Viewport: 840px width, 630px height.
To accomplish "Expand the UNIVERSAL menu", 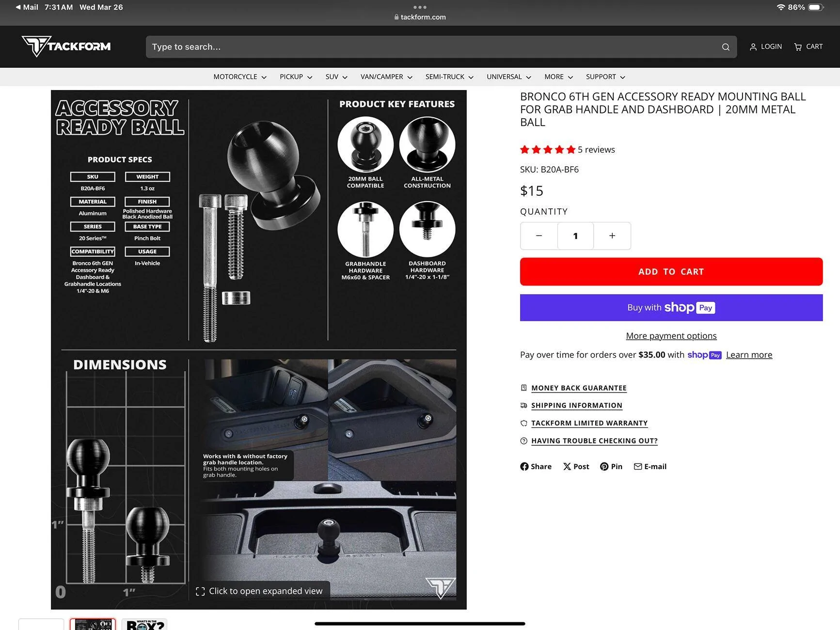I will coord(509,77).
